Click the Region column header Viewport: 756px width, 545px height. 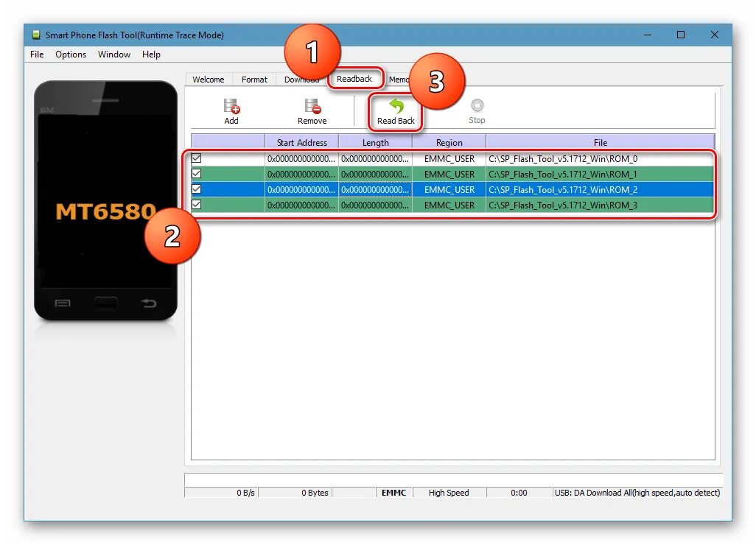click(x=449, y=142)
